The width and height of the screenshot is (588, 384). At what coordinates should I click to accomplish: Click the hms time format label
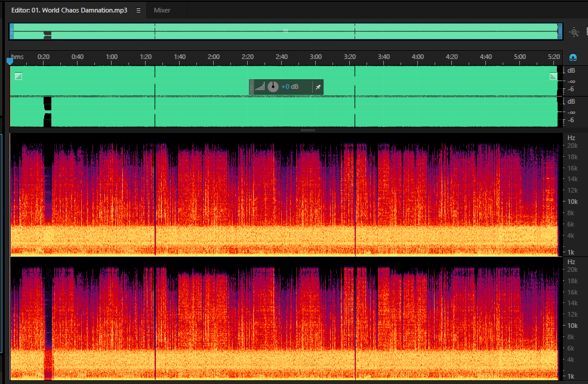(x=17, y=57)
